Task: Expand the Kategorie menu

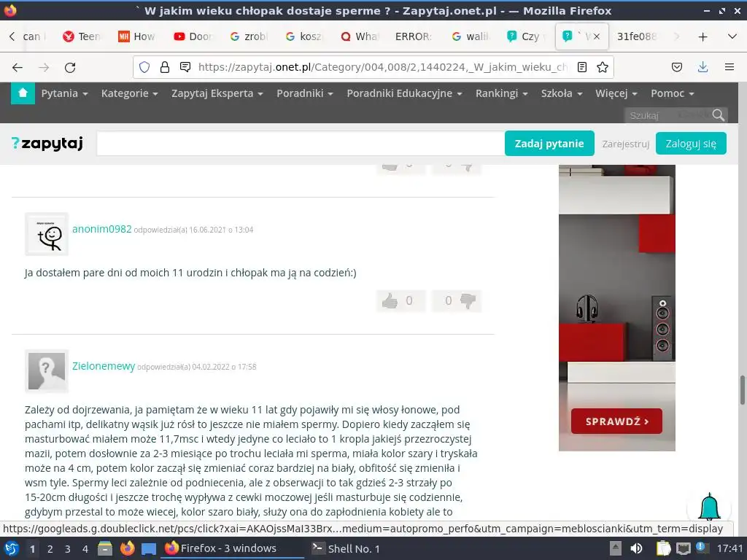Action: [130, 93]
